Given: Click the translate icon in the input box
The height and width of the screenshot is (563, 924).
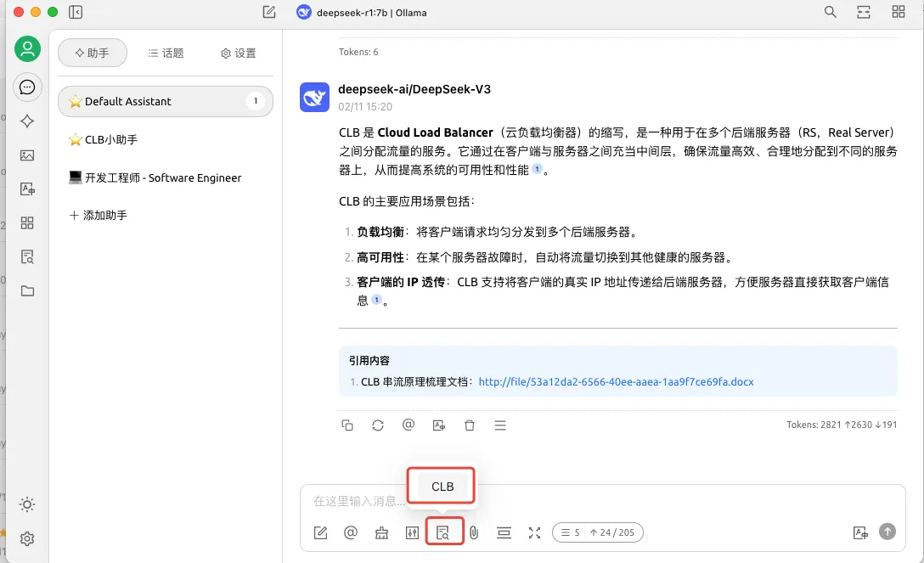Looking at the screenshot, I should [x=860, y=532].
